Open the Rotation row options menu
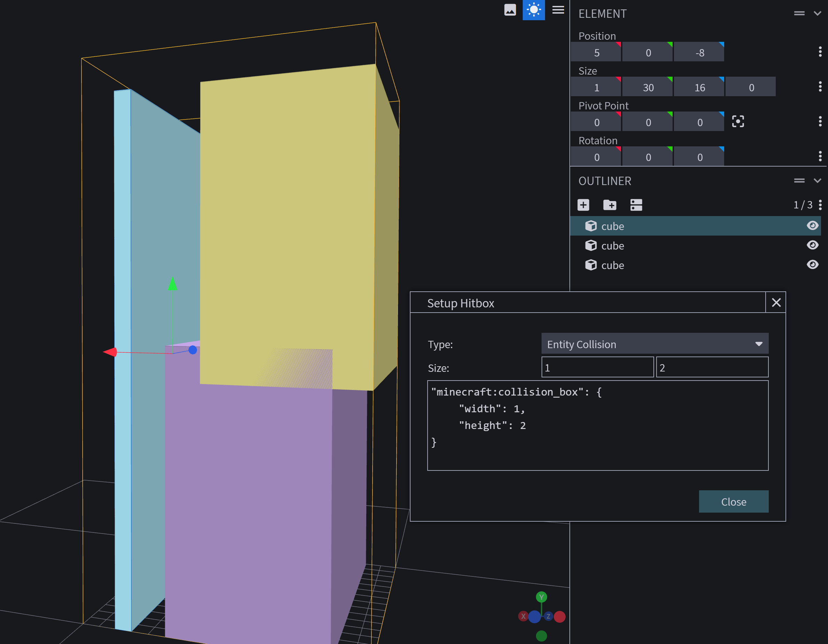828x644 pixels. [820, 156]
